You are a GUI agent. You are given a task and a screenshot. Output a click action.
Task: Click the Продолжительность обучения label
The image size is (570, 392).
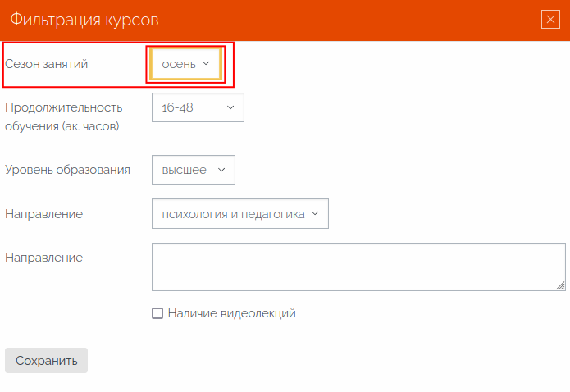pos(64,116)
